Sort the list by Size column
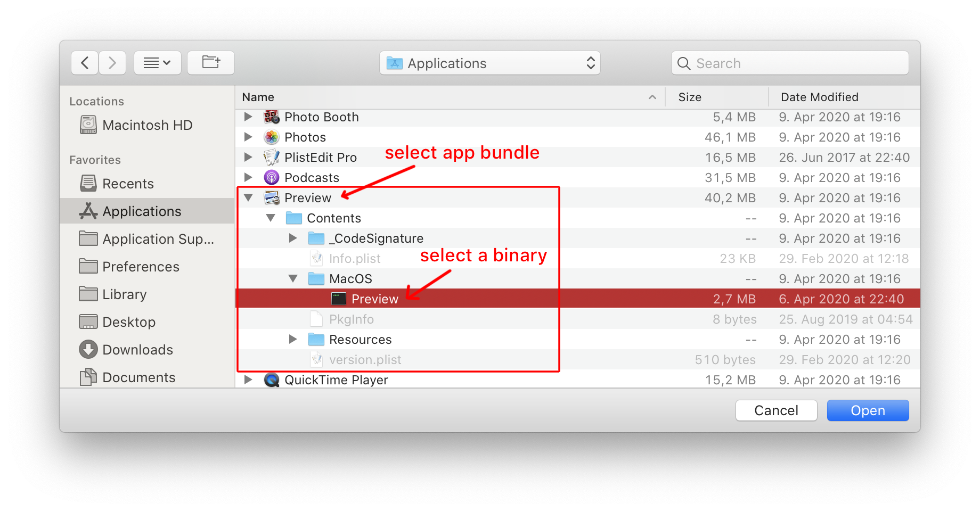 (x=717, y=97)
